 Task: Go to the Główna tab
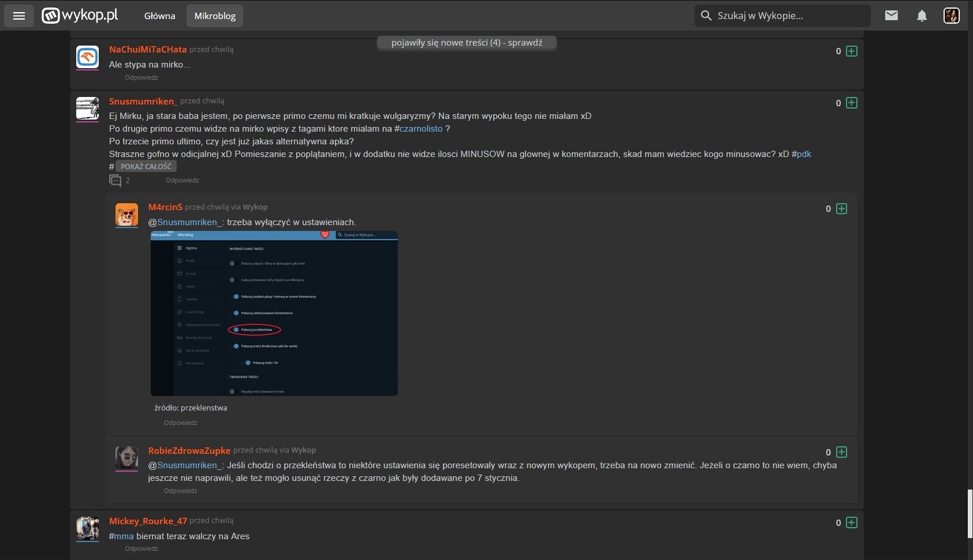point(159,16)
